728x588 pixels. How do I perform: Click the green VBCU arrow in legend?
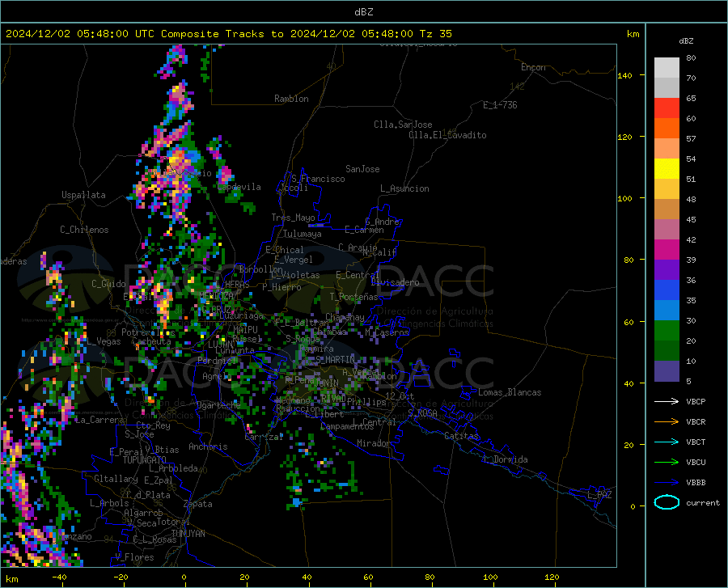tap(667, 463)
